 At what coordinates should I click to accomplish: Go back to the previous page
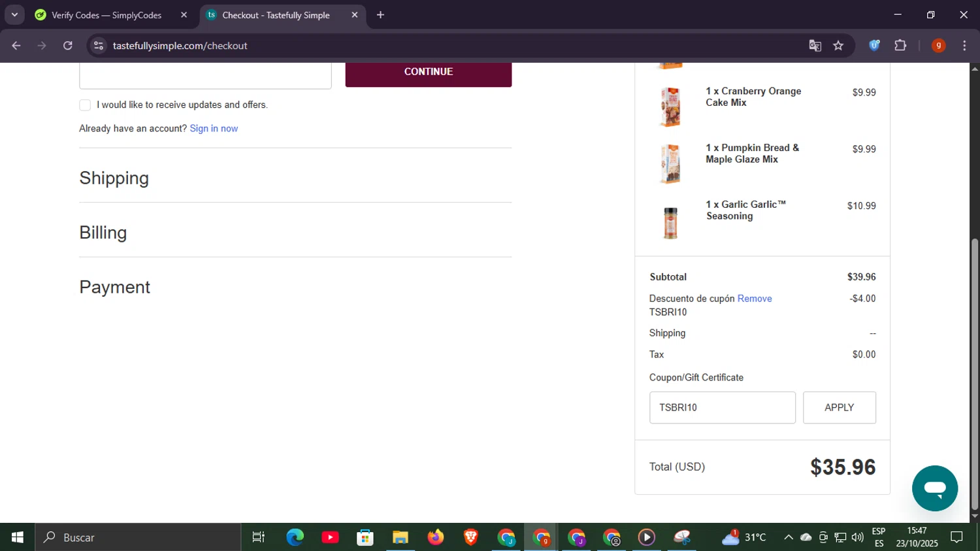click(x=16, y=46)
